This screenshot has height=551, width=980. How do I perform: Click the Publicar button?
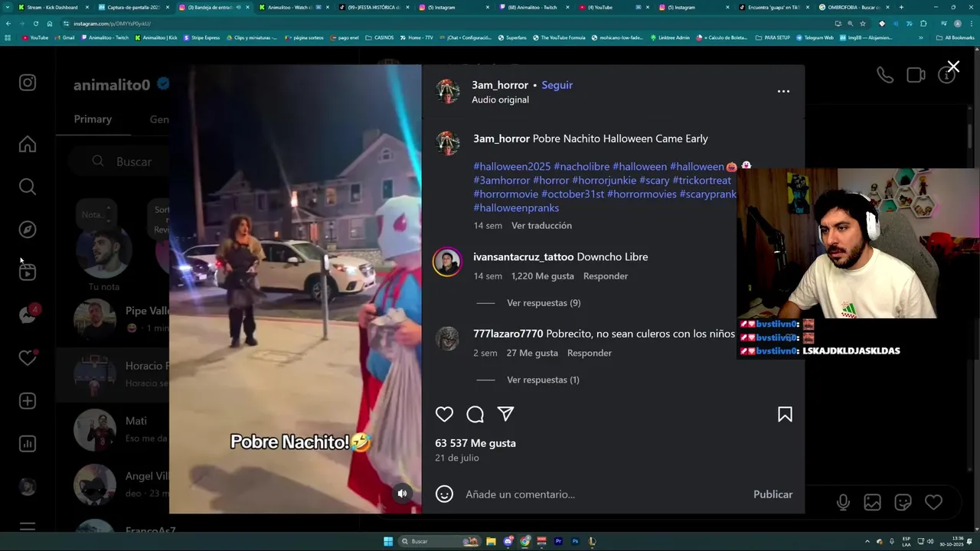(773, 494)
